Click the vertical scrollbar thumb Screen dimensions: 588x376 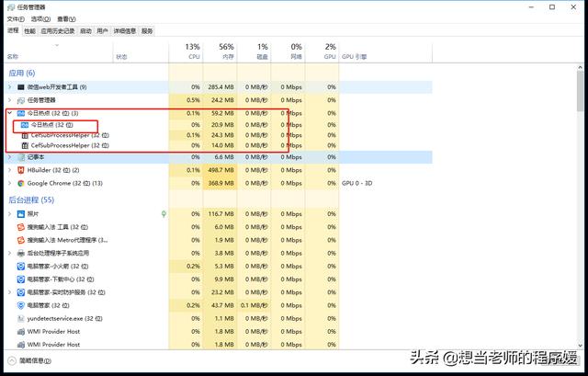click(x=580, y=91)
